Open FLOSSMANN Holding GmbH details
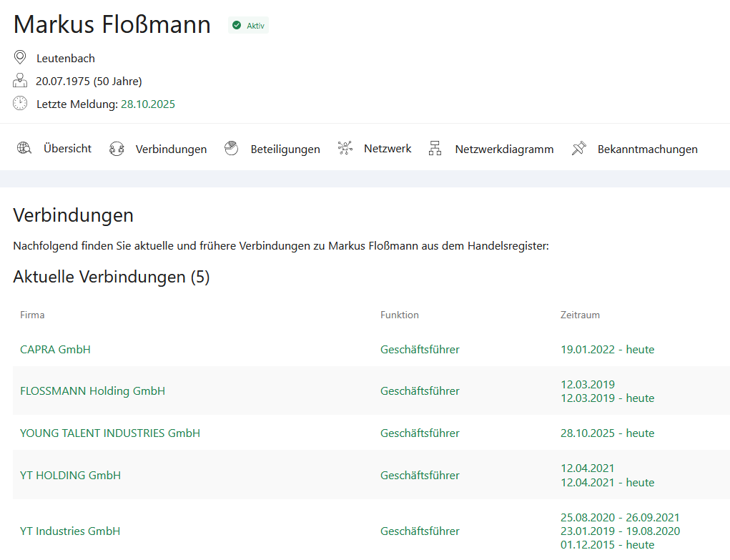The height and width of the screenshot is (560, 730). coord(93,391)
